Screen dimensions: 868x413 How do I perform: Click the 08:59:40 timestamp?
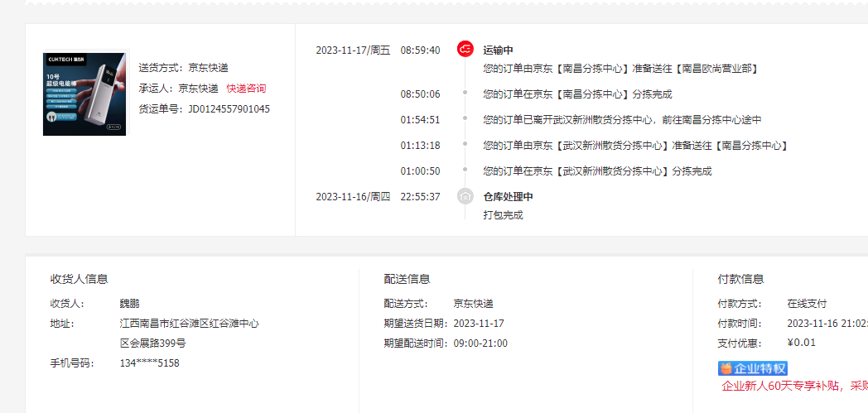[421, 50]
